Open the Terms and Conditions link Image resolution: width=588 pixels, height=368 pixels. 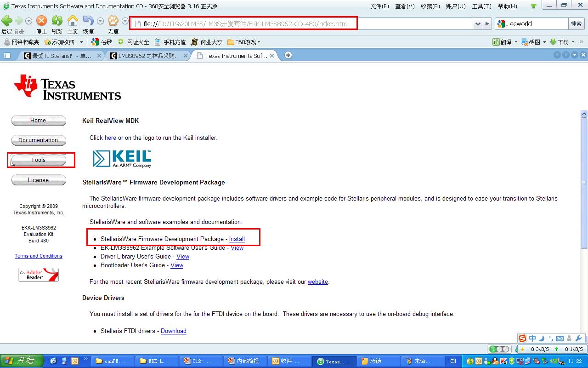click(38, 256)
